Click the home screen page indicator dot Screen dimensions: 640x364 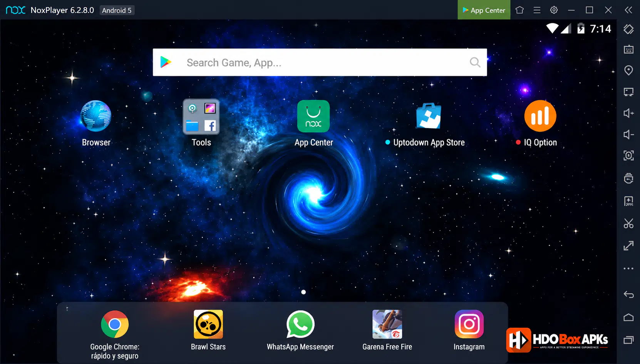[303, 292]
